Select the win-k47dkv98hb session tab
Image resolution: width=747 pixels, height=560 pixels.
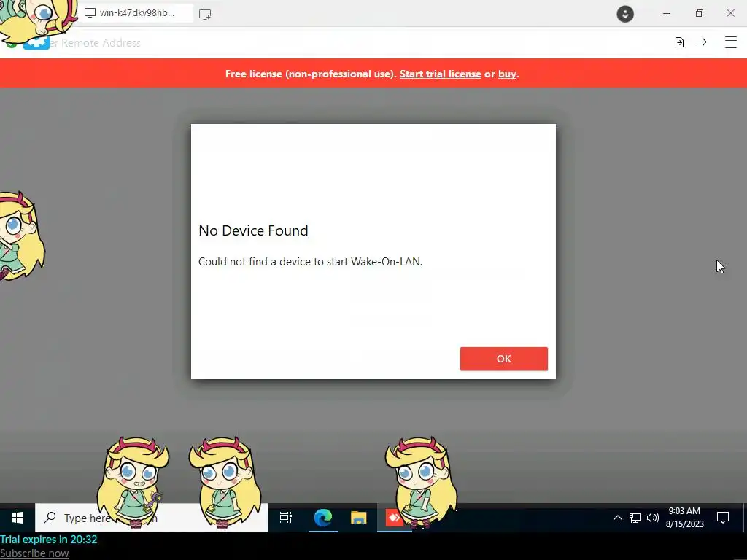136,13
